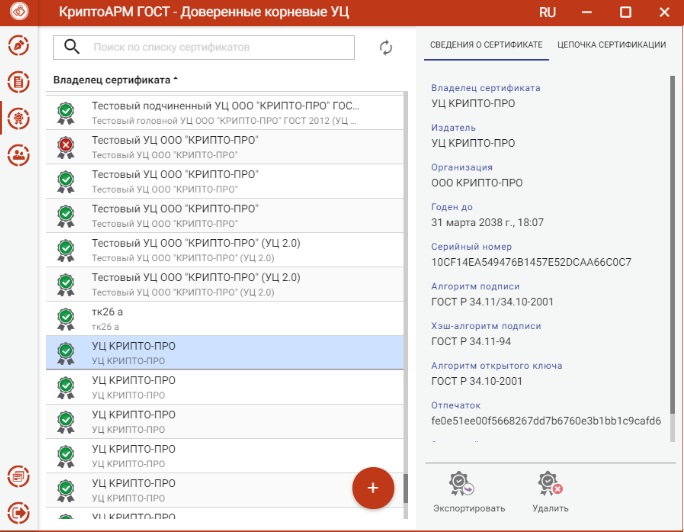This screenshot has width=684, height=532.
Task: Open the documents section in sidebar
Action: coord(18,82)
